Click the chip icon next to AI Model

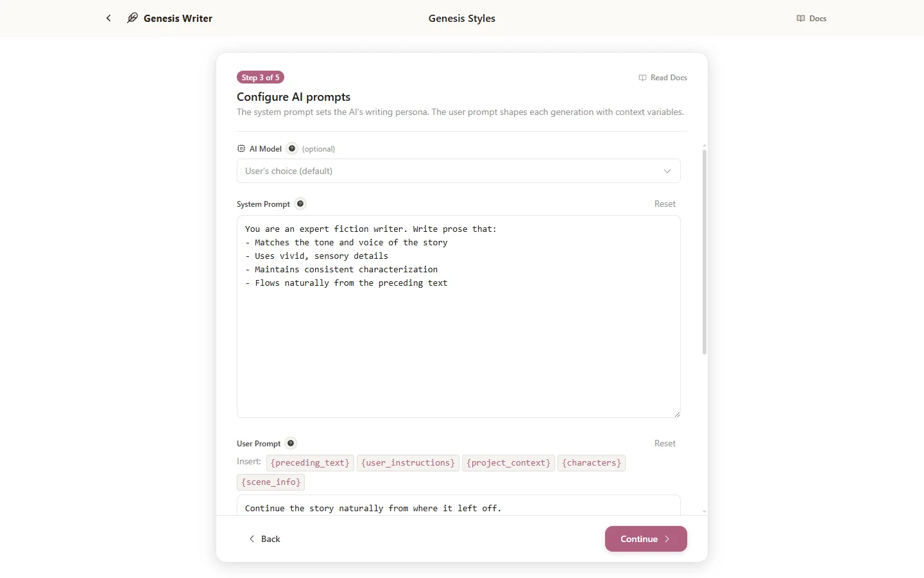click(241, 148)
